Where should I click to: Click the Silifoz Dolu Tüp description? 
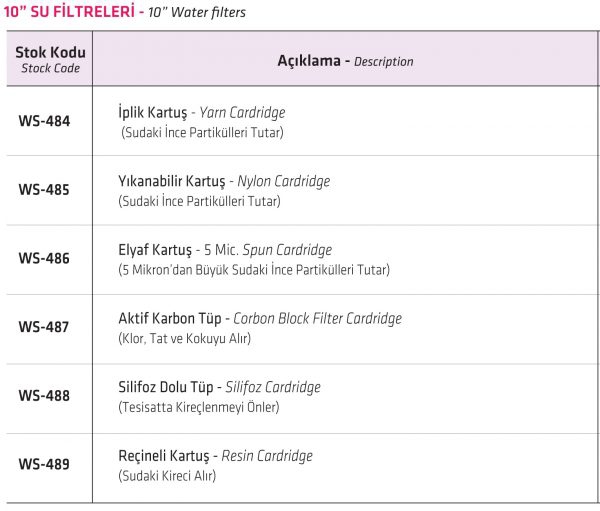219,387
